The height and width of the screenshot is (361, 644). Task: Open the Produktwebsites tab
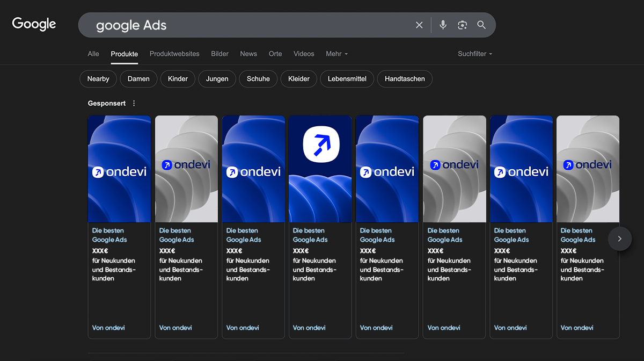[x=174, y=54]
